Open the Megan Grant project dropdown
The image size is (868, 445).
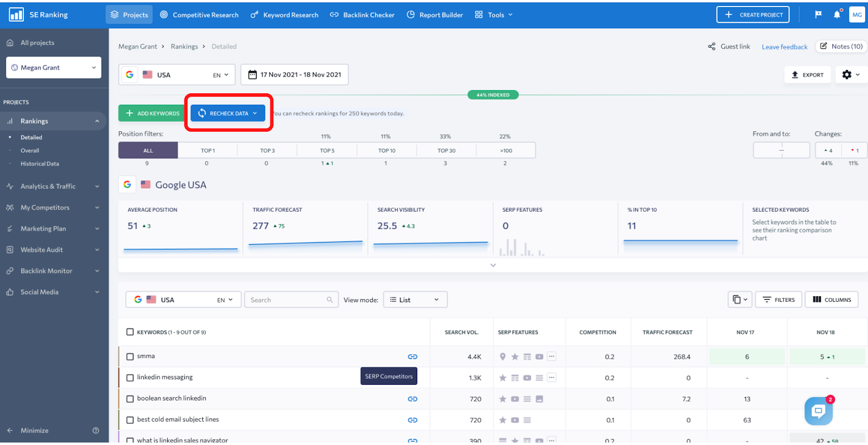54,68
